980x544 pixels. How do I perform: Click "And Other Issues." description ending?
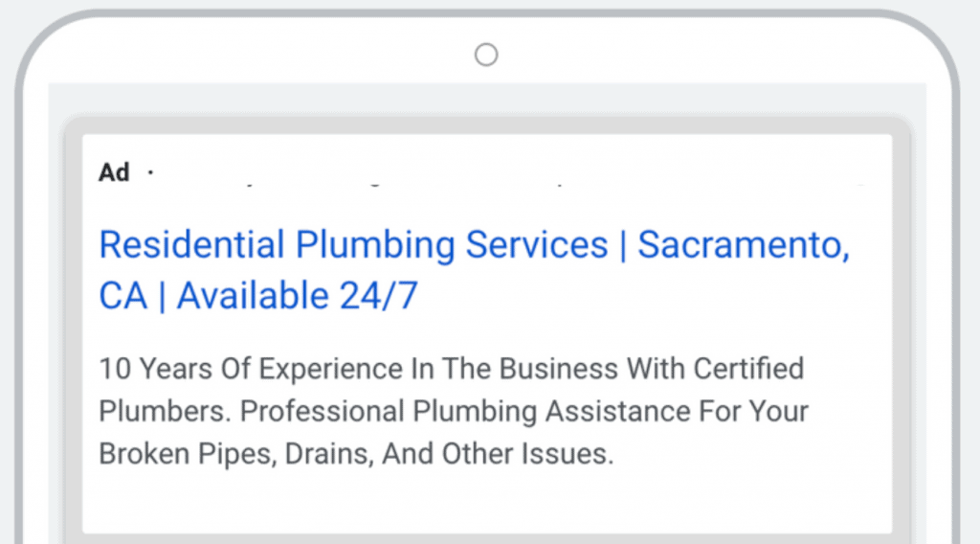[498, 454]
